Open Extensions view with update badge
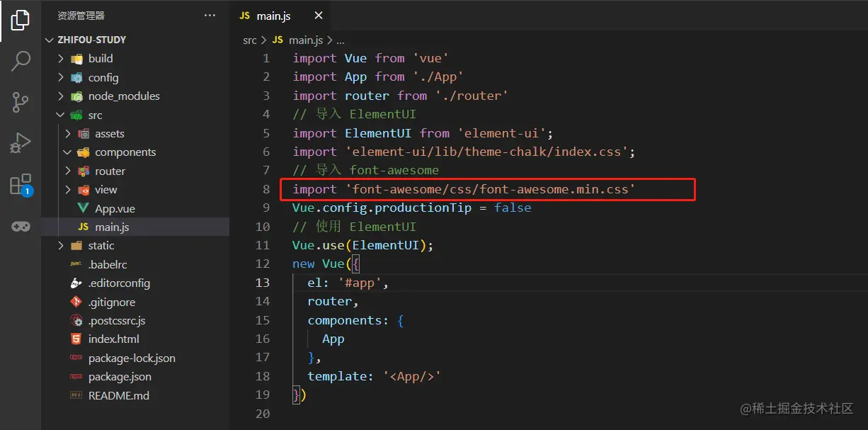Viewport: 868px width, 430px height. point(21,185)
